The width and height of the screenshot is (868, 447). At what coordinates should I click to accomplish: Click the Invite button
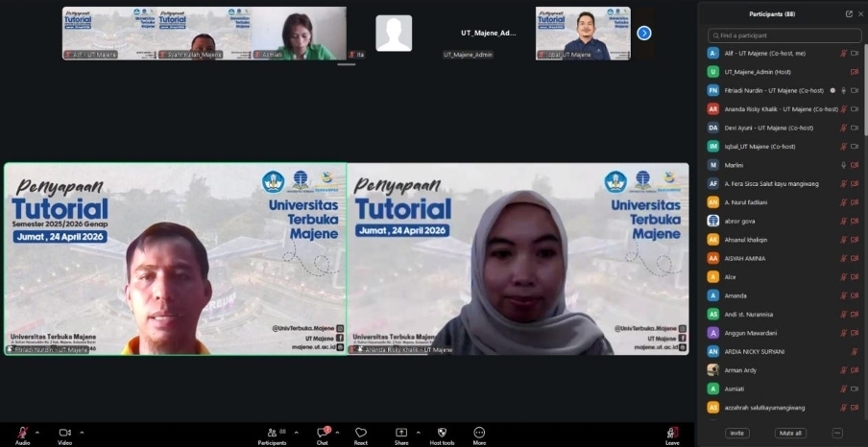coord(737,433)
